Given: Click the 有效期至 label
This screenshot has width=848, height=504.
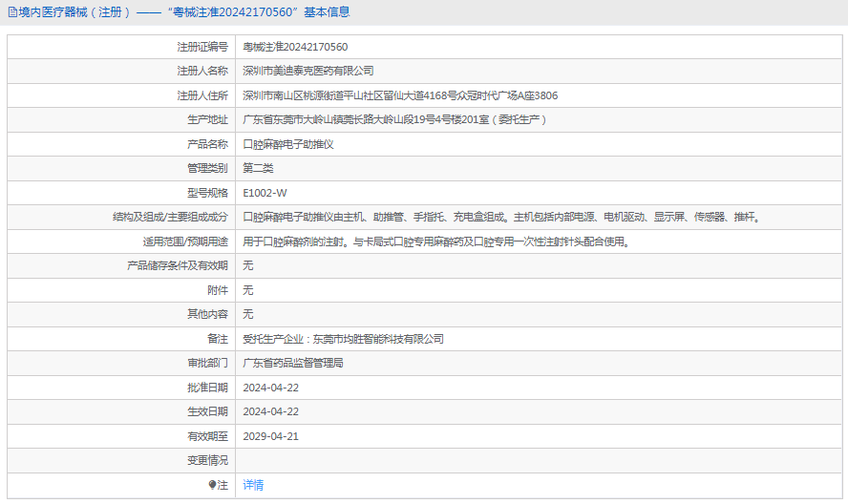Looking at the screenshot, I should coord(207,436).
